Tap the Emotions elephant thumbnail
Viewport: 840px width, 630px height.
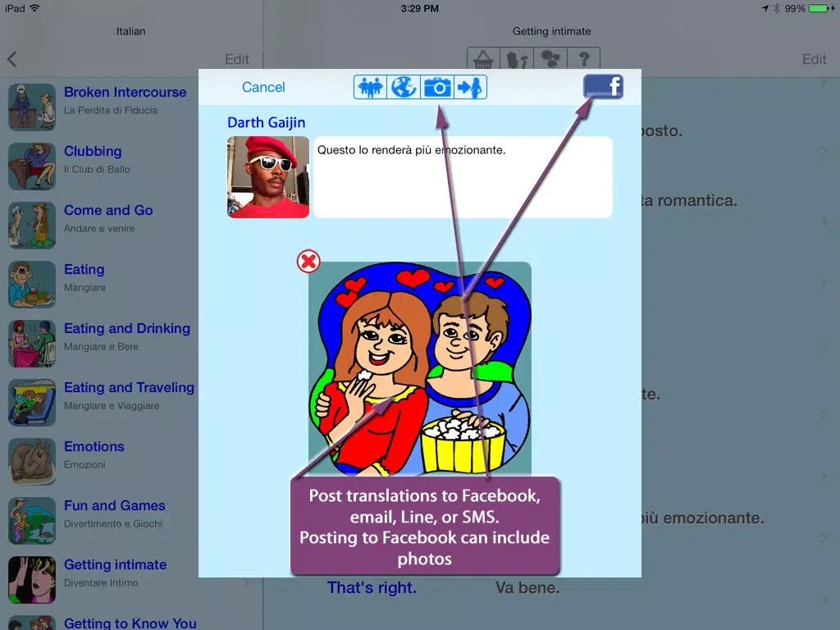pyautogui.click(x=32, y=461)
